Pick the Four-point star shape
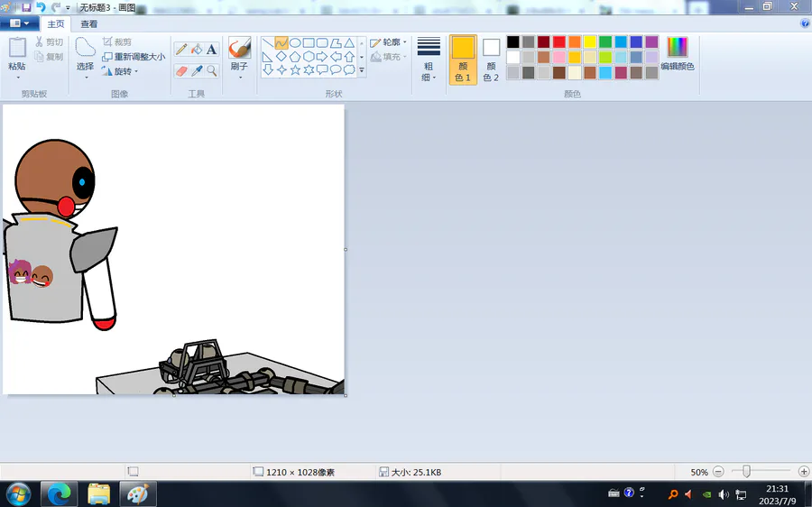The height and width of the screenshot is (507, 812). tap(281, 69)
